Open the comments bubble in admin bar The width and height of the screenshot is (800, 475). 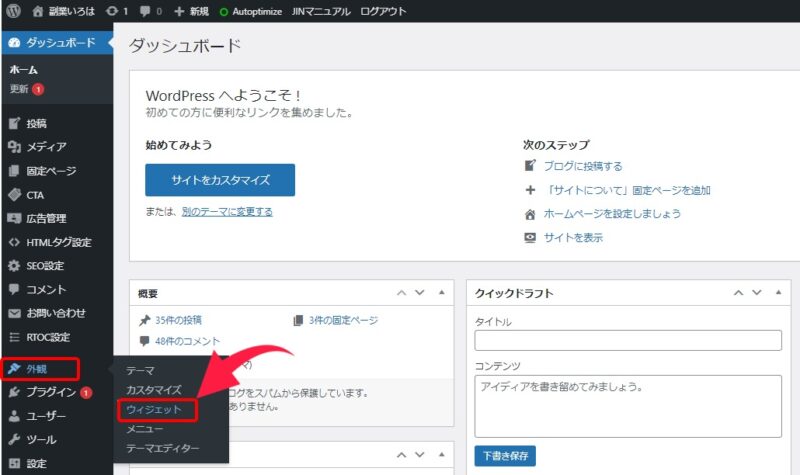pos(151,11)
